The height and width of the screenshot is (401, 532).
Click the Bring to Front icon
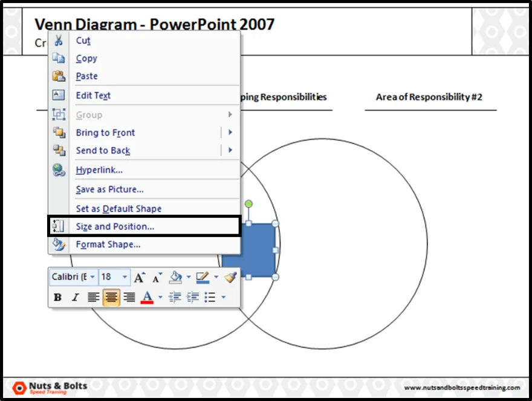pyautogui.click(x=59, y=132)
